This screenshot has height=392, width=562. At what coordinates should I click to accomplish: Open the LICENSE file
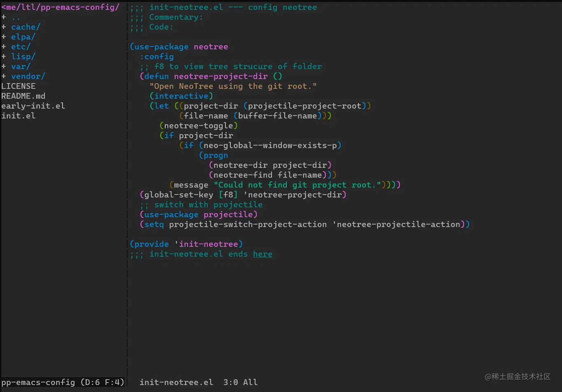(x=19, y=86)
